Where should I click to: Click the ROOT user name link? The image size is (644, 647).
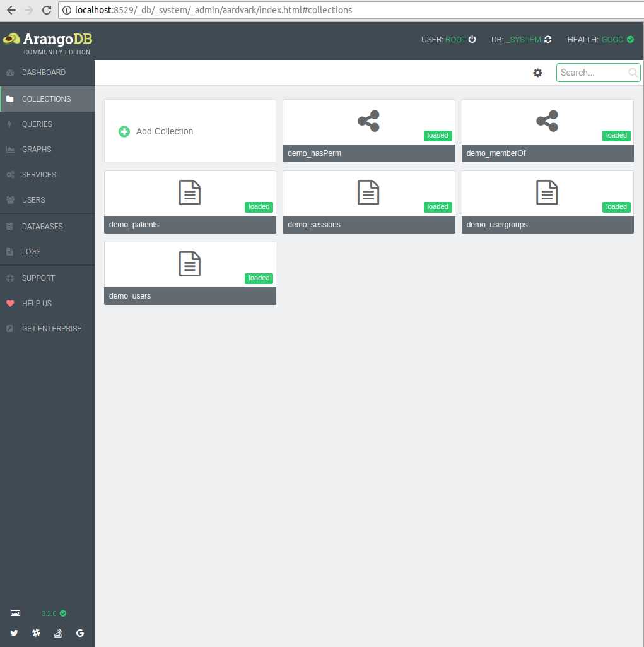pos(455,40)
